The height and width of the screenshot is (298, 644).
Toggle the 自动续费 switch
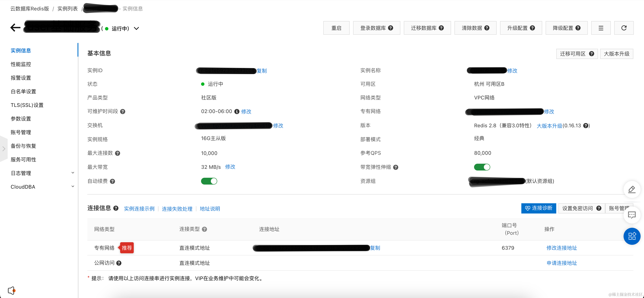209,181
